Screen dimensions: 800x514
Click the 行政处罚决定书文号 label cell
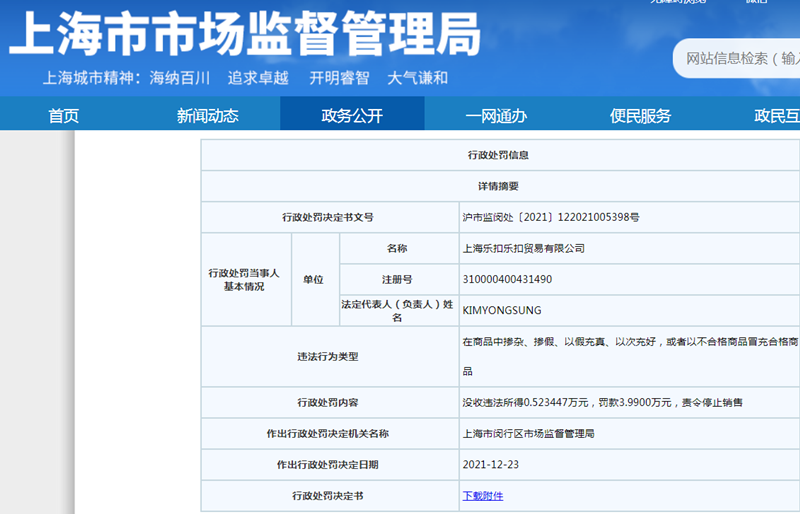coord(330,217)
